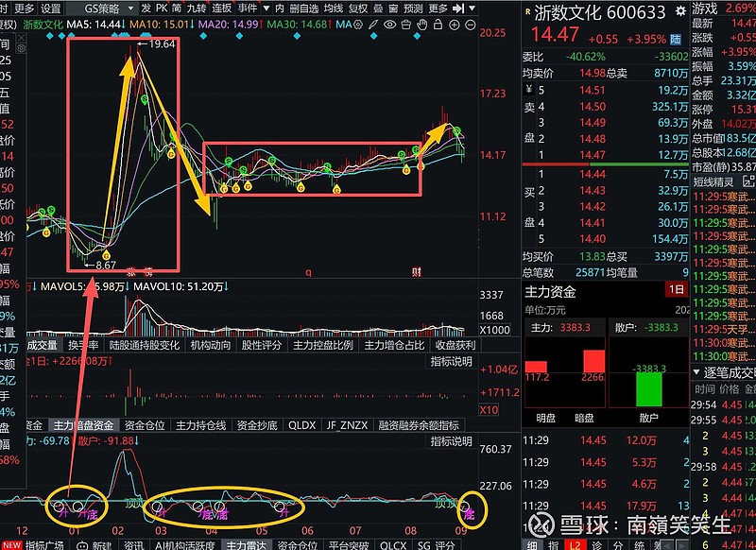Click the arrow-to-bar collapse icon in top toolbar

[x=458, y=9]
